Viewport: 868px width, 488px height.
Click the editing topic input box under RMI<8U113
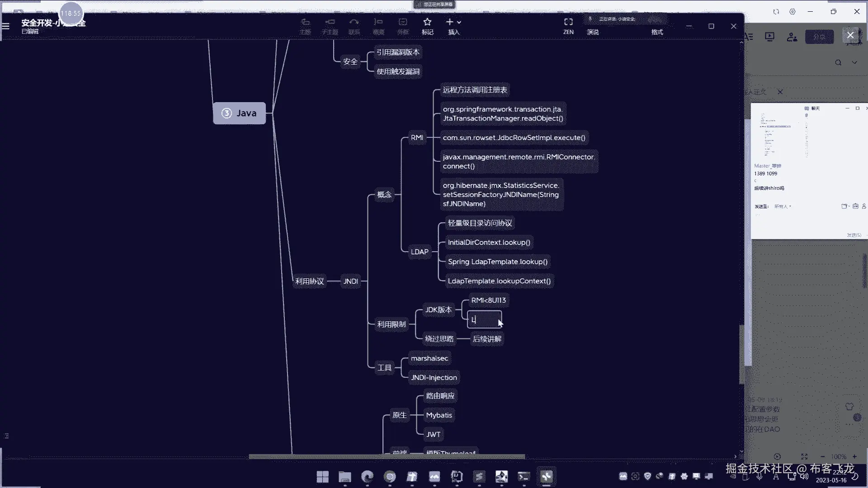[x=484, y=320]
